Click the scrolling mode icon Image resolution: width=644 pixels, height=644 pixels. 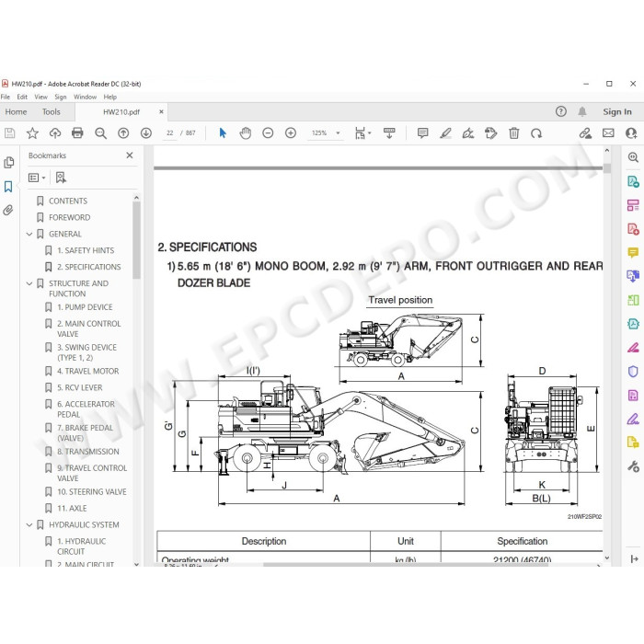coord(389,133)
